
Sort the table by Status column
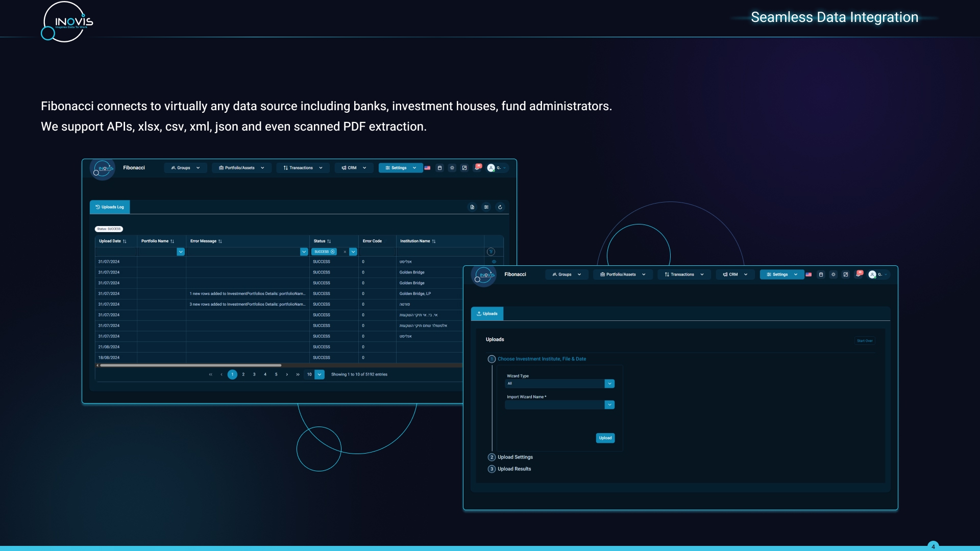[329, 241]
